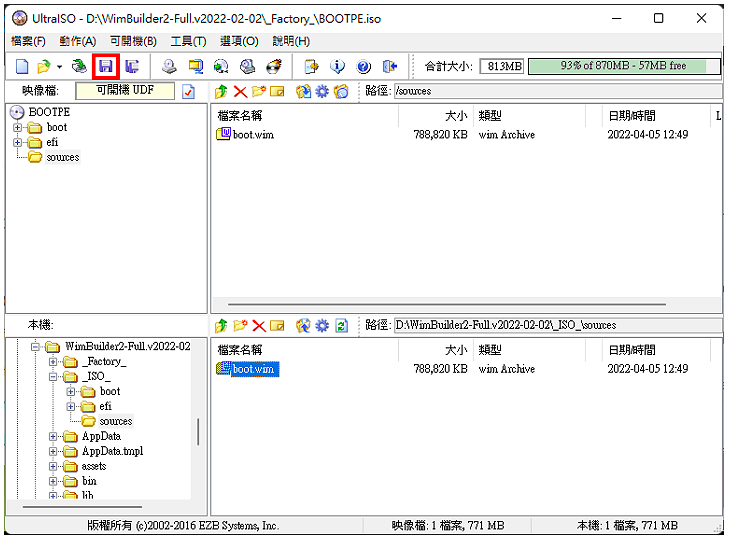Viewport: 733px width, 539px height.
Task: Collapse the _ISO_ folder node
Action: pyautogui.click(x=53, y=376)
